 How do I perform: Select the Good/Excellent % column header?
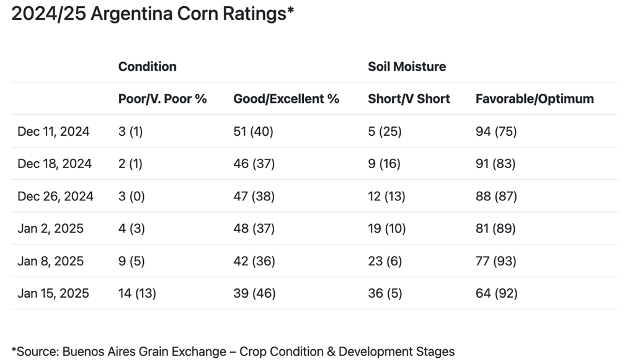click(286, 99)
